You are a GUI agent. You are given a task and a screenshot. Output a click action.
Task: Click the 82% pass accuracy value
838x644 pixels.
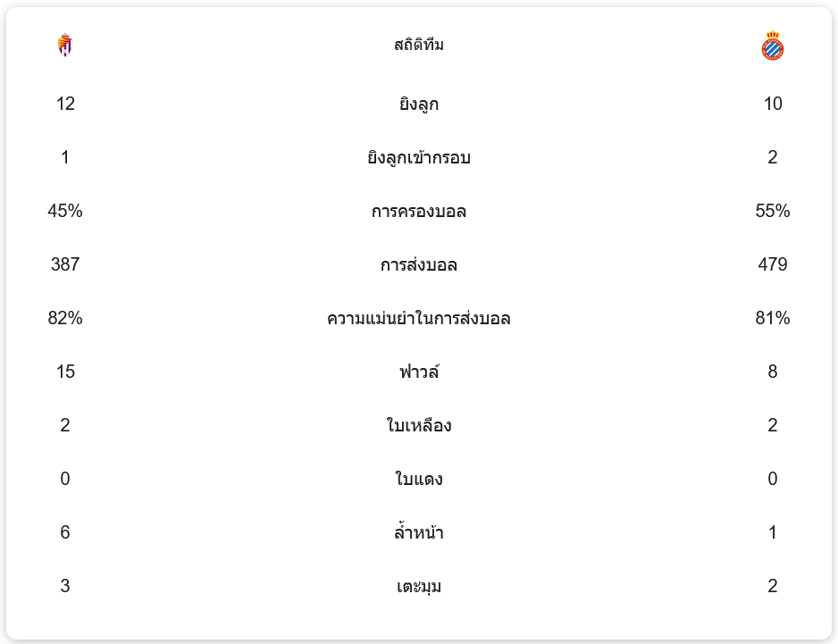pyautogui.click(x=65, y=318)
